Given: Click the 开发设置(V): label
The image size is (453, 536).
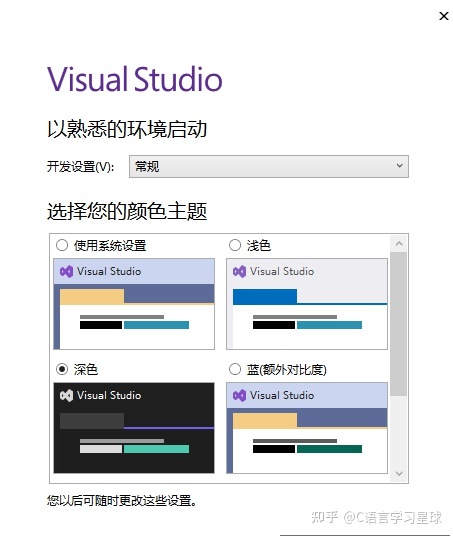Looking at the screenshot, I should 81,166.
